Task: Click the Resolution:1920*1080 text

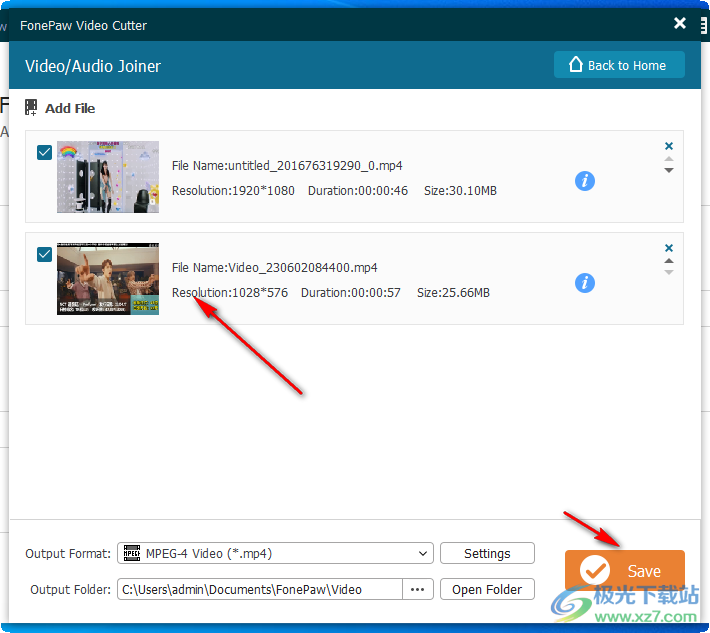Action: pyautogui.click(x=233, y=191)
